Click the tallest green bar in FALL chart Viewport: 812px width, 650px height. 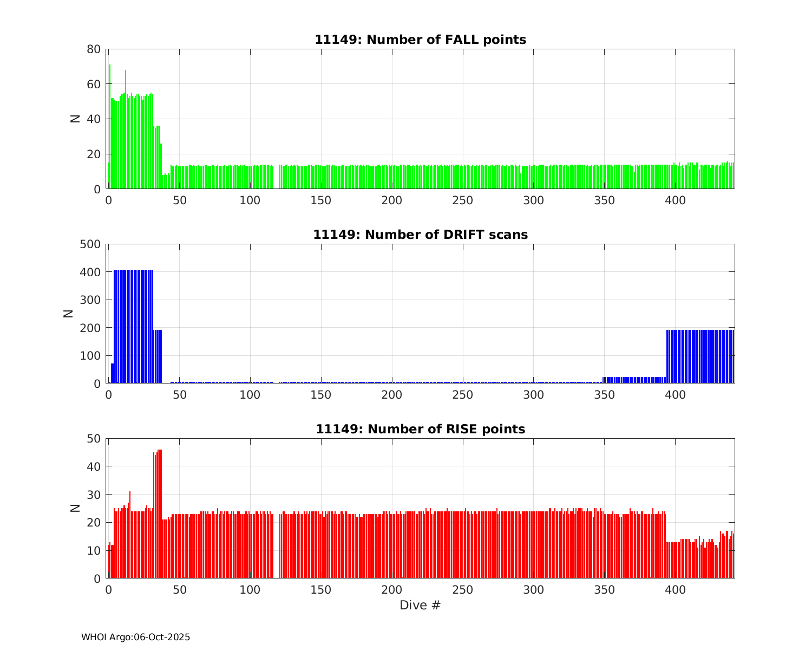pyautogui.click(x=110, y=125)
